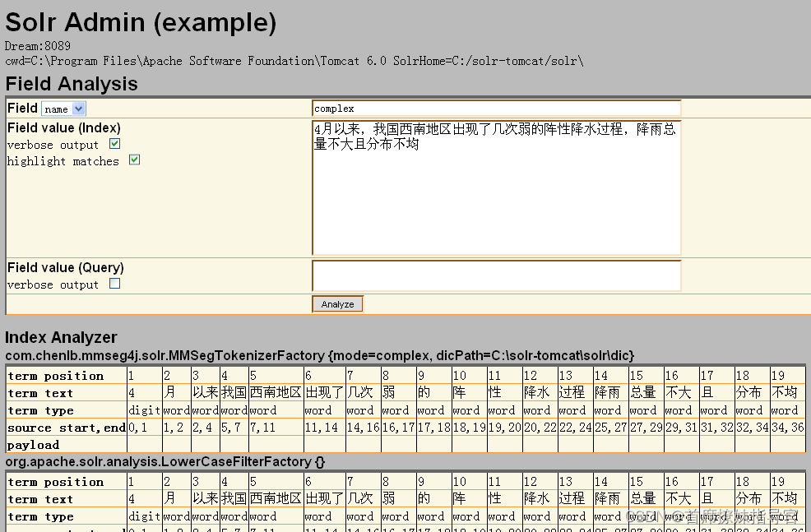Click source offset '34,36' in tokenizer table
This screenshot has width=811, height=532.
click(788, 428)
